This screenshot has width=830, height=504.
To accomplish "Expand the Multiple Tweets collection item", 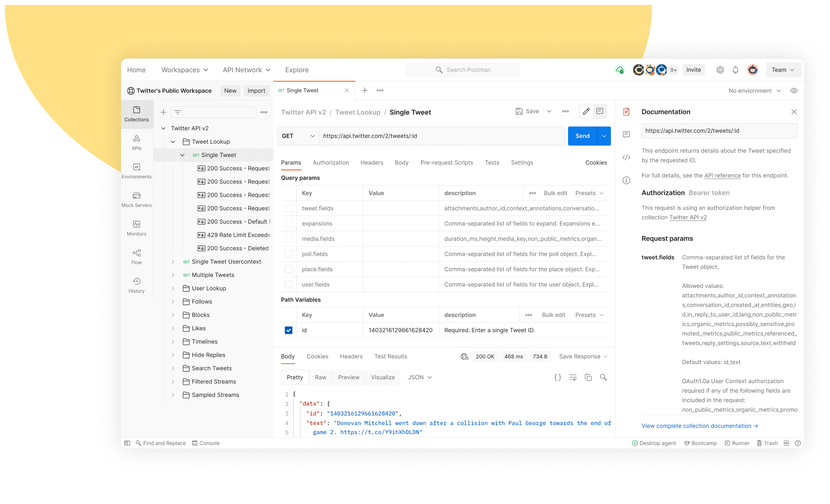I will click(x=171, y=275).
